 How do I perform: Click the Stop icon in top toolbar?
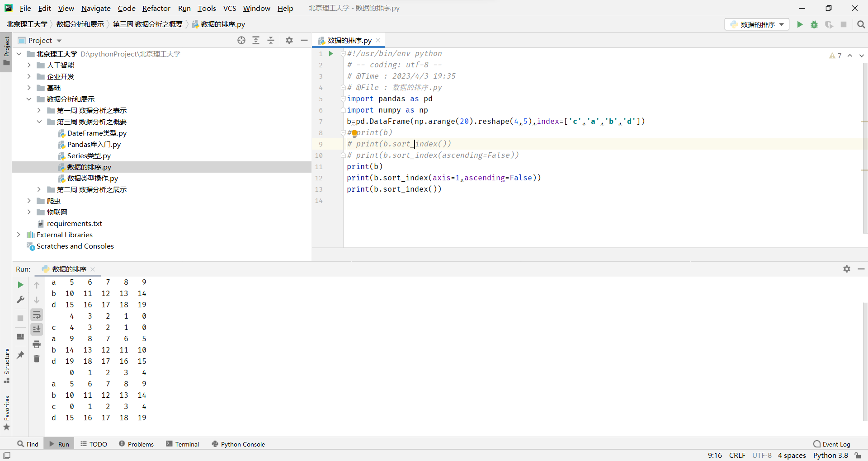[844, 24]
